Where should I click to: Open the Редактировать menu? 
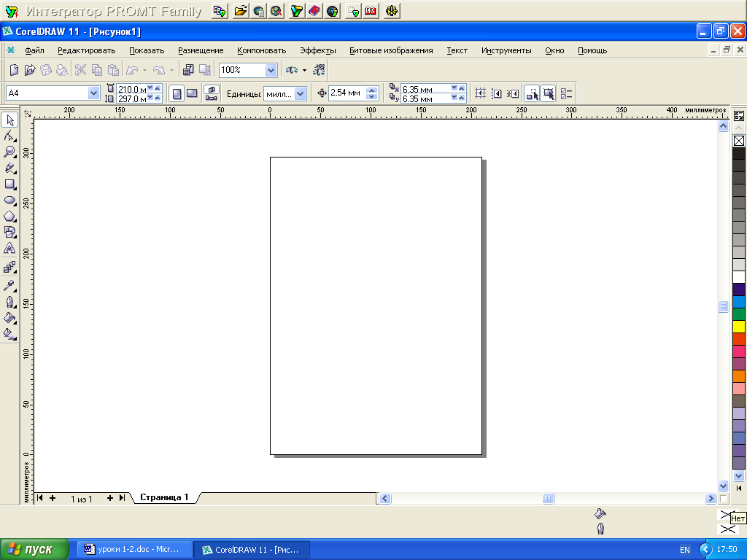[86, 50]
